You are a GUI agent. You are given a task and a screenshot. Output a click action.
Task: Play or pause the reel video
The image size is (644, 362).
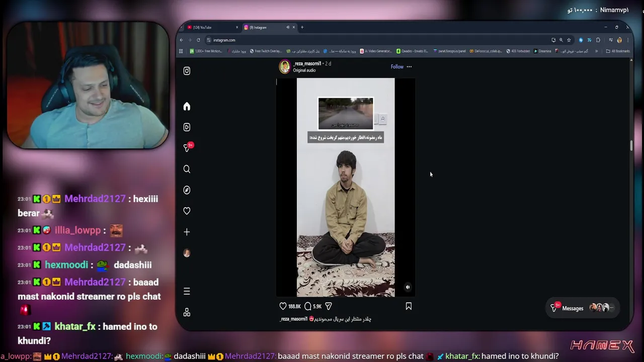346,187
